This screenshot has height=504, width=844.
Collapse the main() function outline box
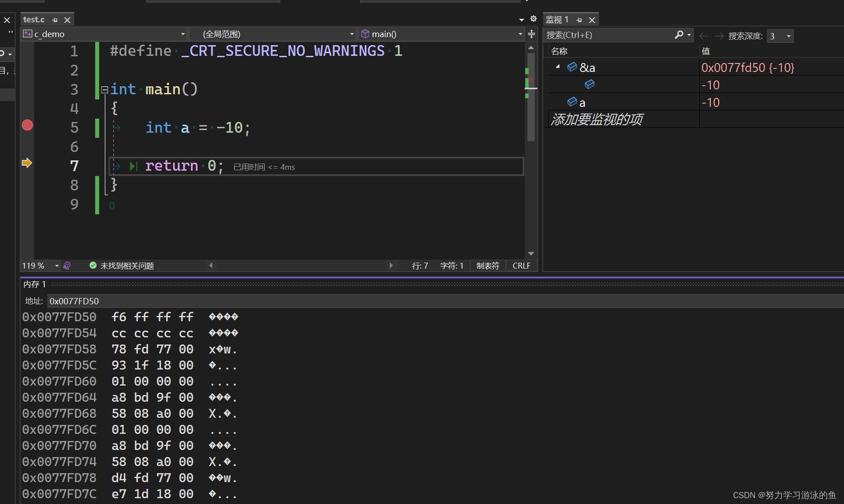click(x=105, y=90)
